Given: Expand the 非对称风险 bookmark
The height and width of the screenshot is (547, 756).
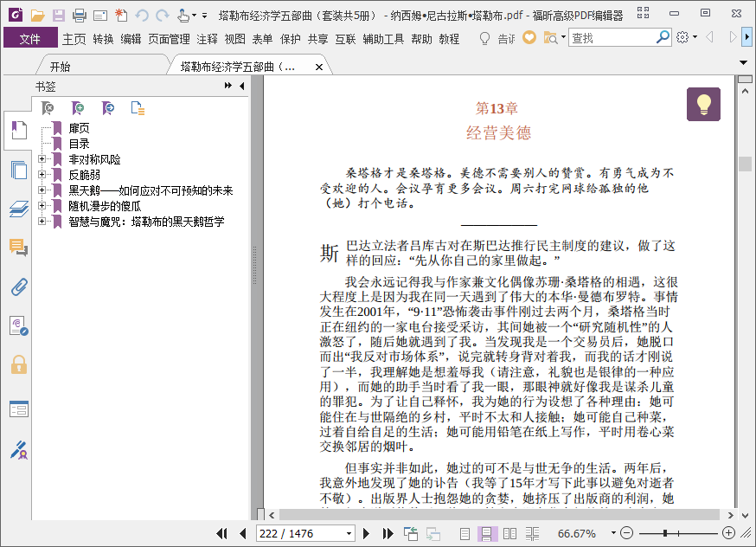Looking at the screenshot, I should click(42, 158).
